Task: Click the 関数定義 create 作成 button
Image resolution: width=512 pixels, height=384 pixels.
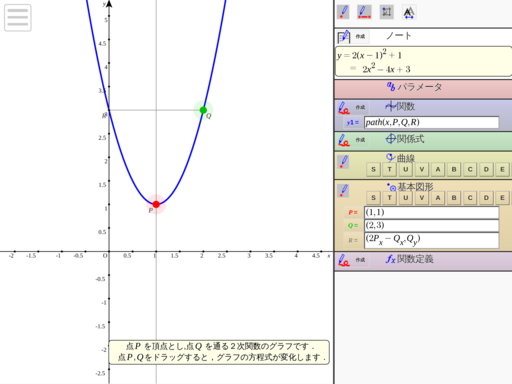Action: tap(360, 260)
